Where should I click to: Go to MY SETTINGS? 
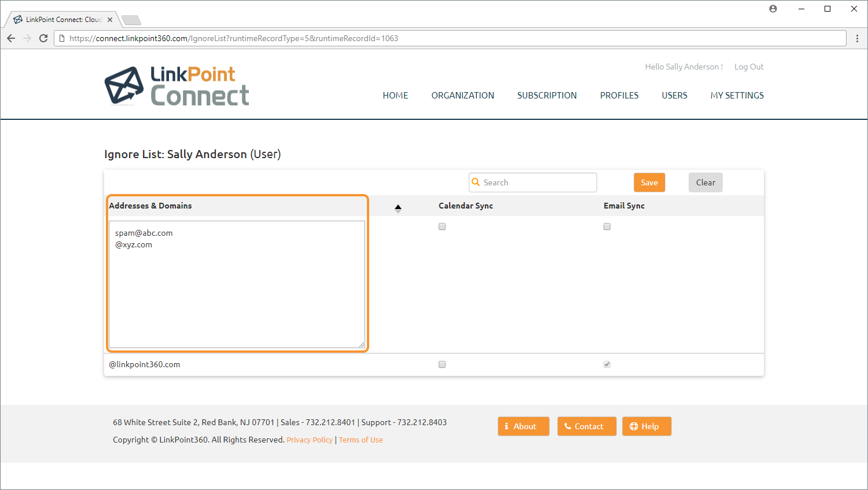tap(737, 96)
